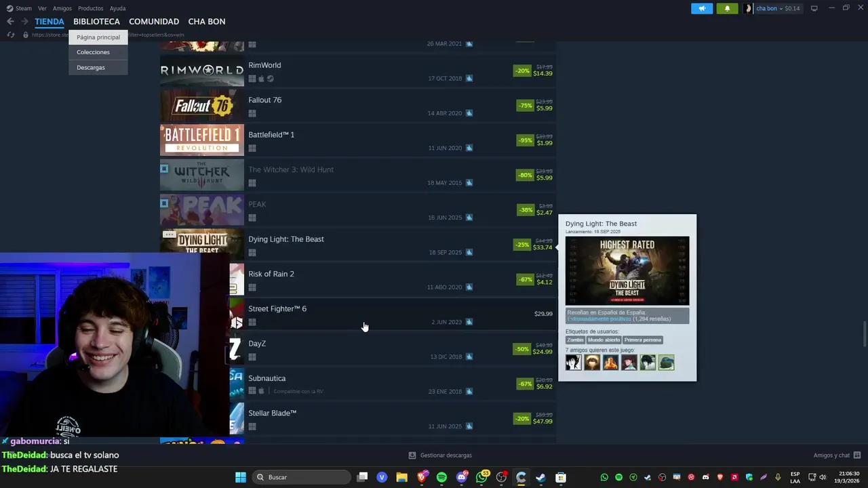Click Mundo abierto tag in popup
Image resolution: width=868 pixels, height=488 pixels.
point(604,340)
